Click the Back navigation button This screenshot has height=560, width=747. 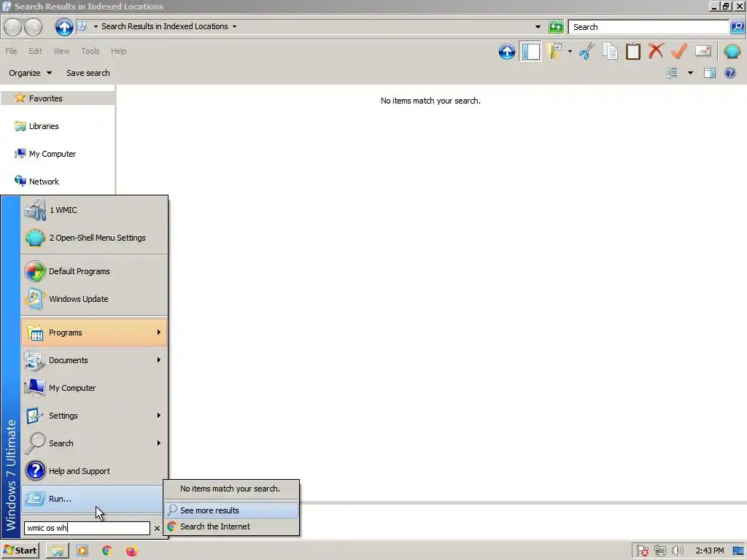(x=12, y=27)
